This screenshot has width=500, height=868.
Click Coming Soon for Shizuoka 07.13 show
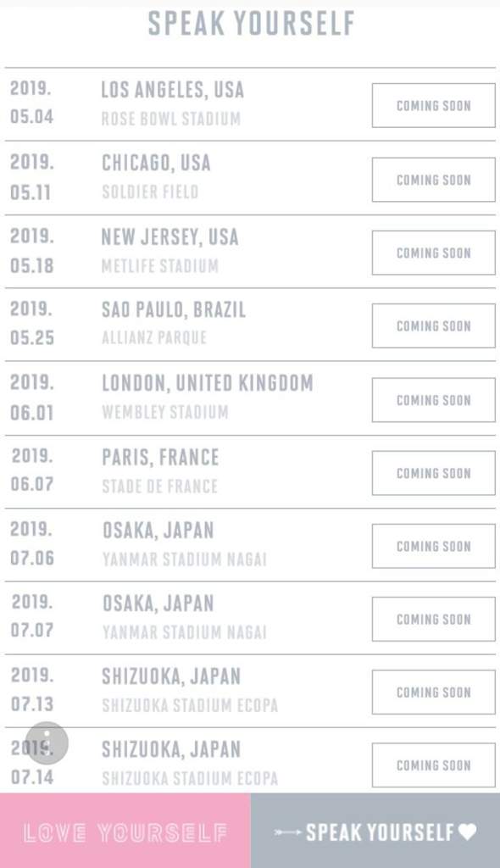pyautogui.click(x=434, y=692)
